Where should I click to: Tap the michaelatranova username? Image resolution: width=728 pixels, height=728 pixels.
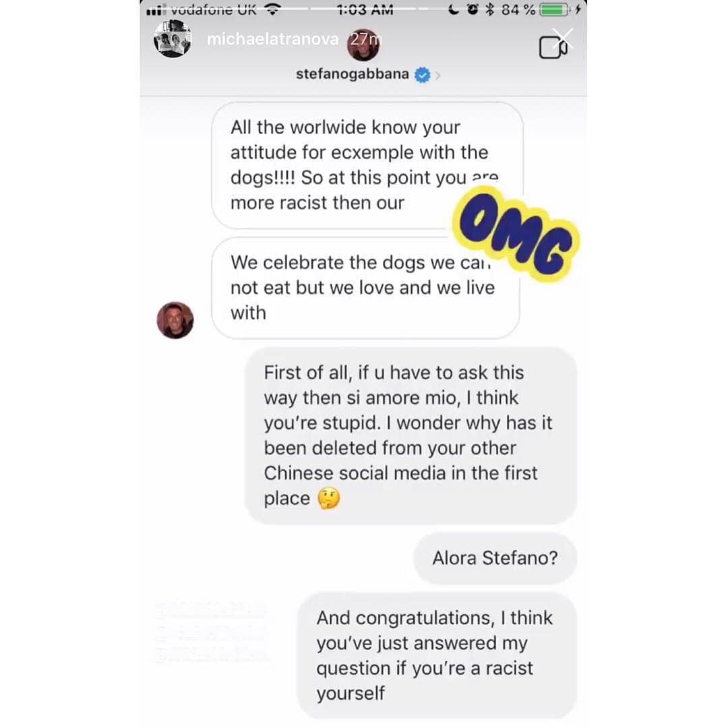[x=272, y=40]
